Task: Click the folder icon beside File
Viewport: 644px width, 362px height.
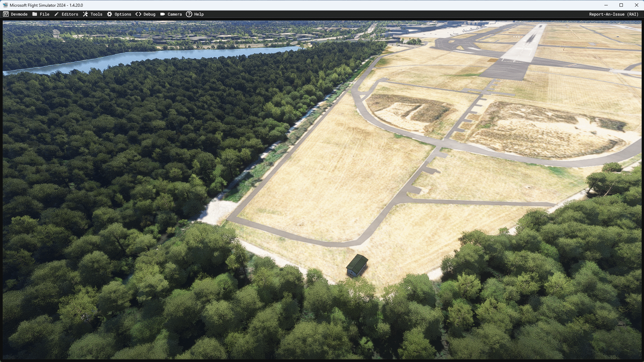Action: coord(35,14)
